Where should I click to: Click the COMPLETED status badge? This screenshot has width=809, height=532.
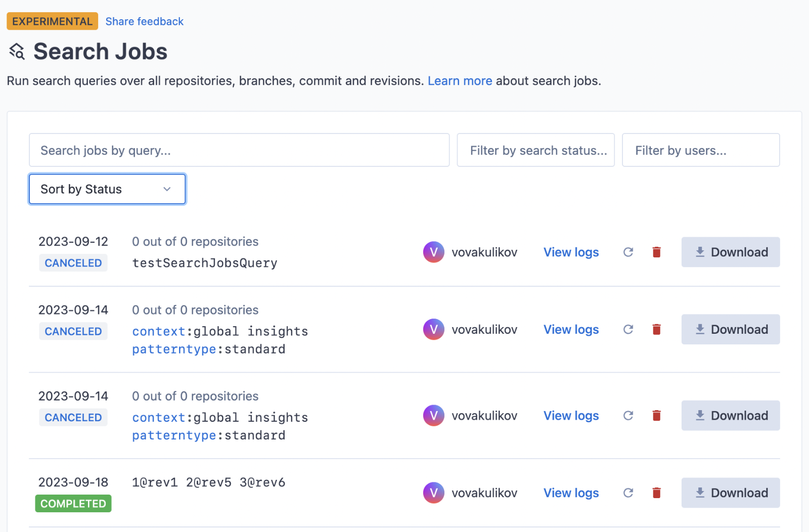pos(73,504)
